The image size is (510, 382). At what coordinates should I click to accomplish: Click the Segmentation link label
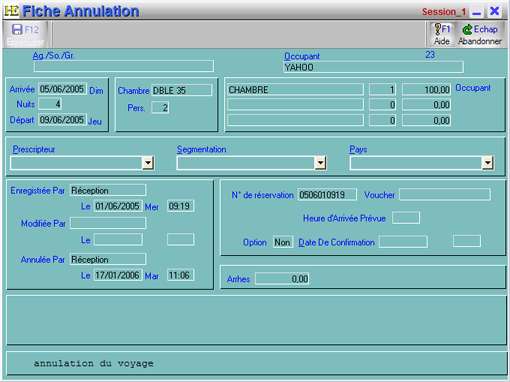[x=201, y=149]
